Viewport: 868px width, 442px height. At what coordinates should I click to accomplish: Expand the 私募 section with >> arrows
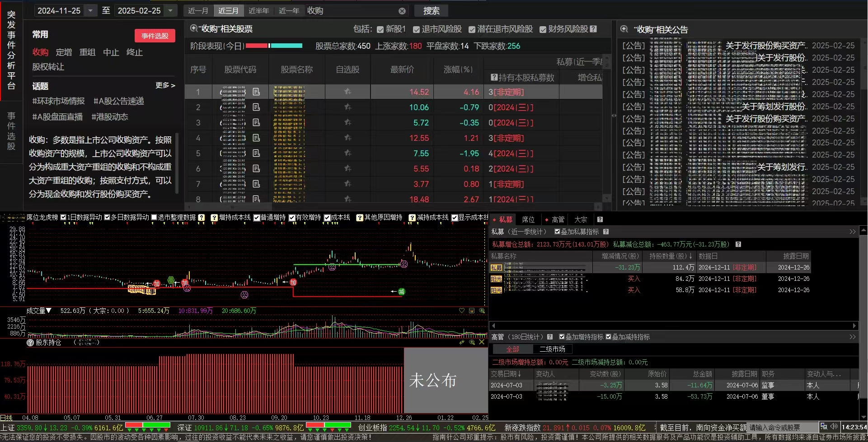[x=852, y=232]
